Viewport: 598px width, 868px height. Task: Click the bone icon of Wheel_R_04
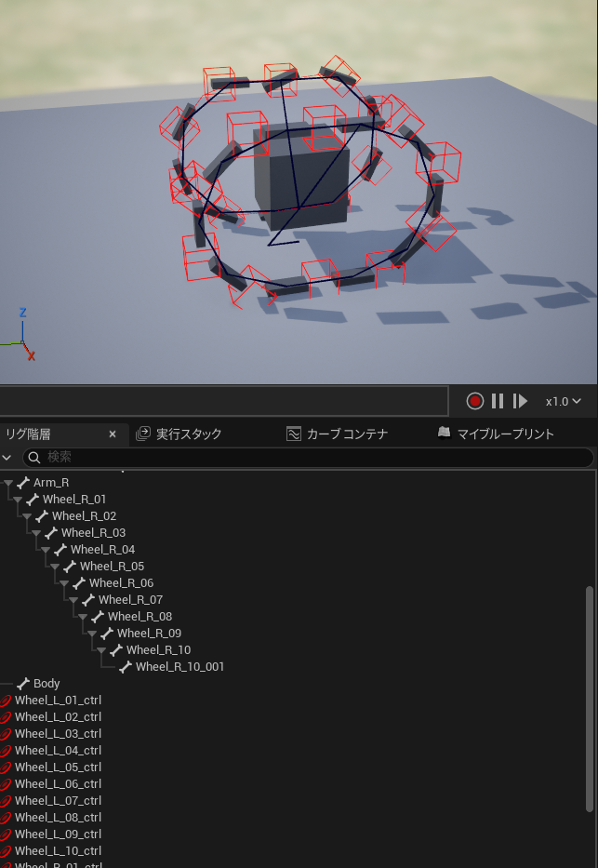pyautogui.click(x=60, y=550)
